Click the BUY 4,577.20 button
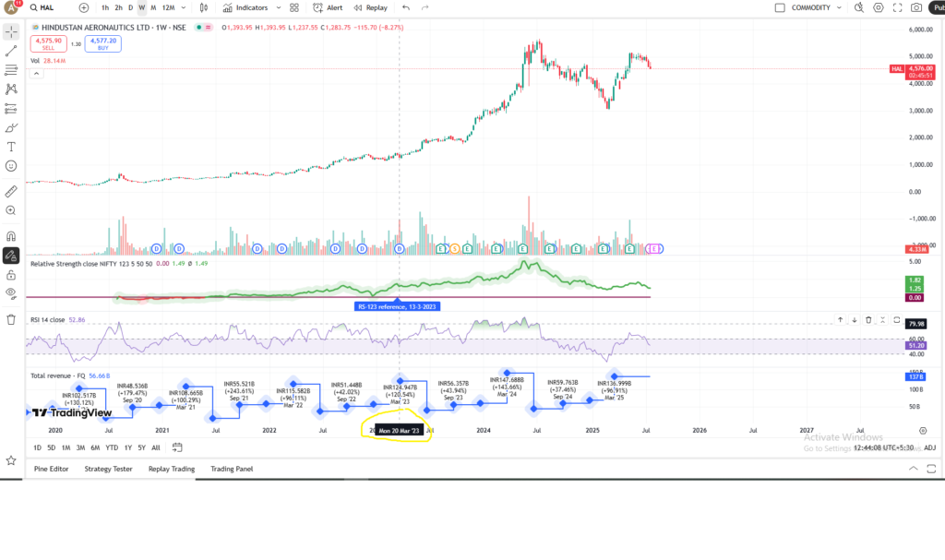 [103, 44]
